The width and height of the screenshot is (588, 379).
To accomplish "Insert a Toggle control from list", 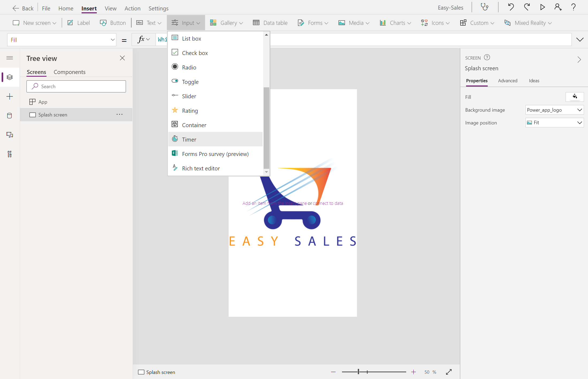I will (190, 82).
